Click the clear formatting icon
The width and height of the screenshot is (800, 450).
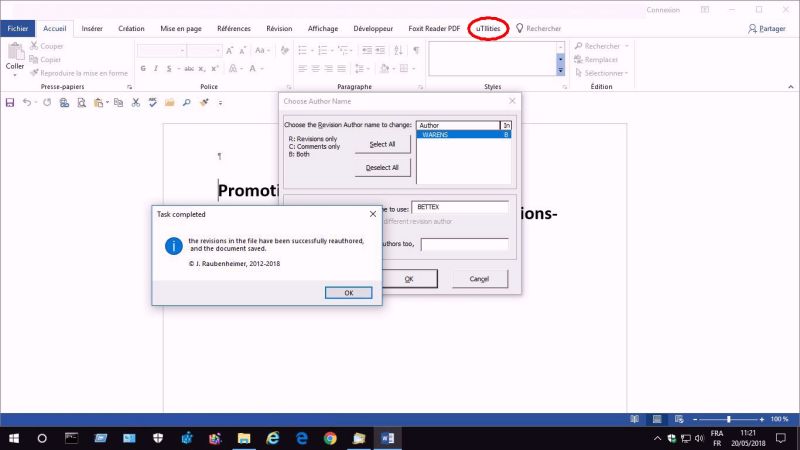point(285,50)
